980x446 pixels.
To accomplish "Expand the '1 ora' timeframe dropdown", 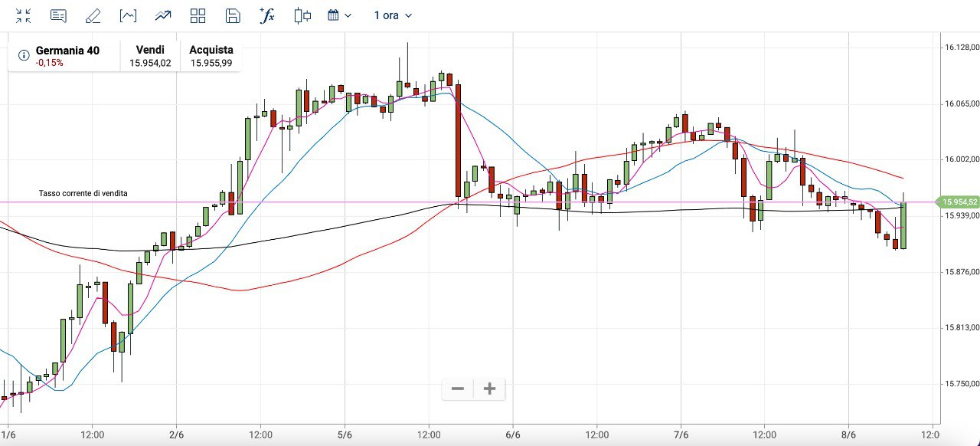I will [393, 15].
